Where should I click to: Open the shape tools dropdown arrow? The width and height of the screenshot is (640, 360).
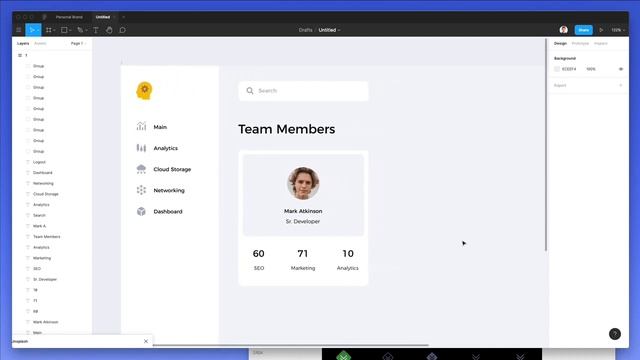coord(70,30)
